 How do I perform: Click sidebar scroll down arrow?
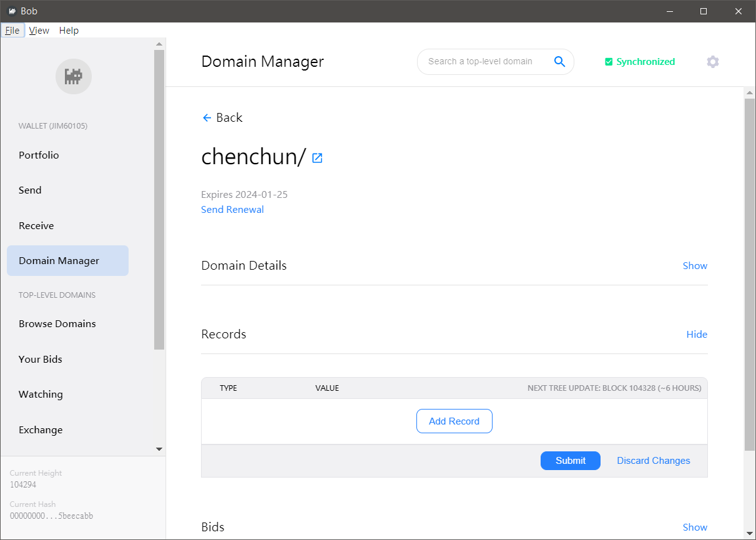click(159, 449)
